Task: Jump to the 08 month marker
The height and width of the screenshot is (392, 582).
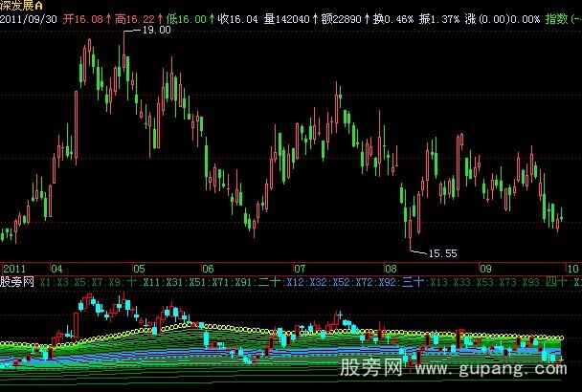Action: click(390, 270)
